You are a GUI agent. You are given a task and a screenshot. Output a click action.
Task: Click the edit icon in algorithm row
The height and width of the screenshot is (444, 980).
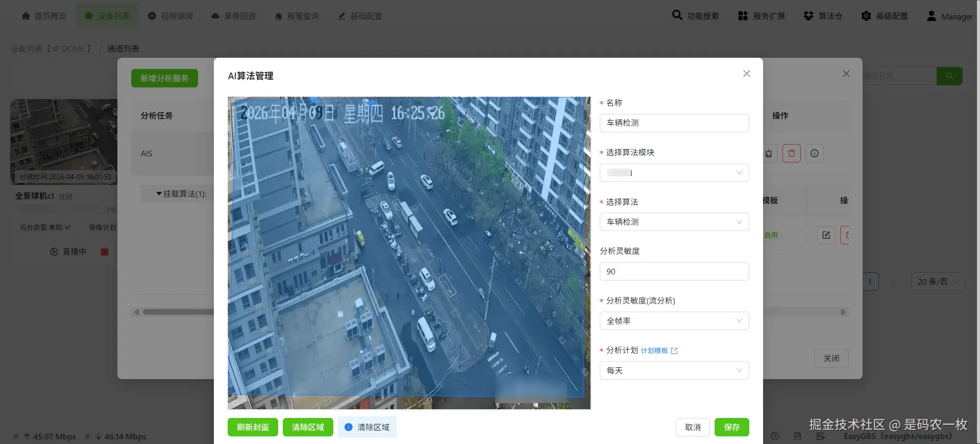click(x=826, y=235)
